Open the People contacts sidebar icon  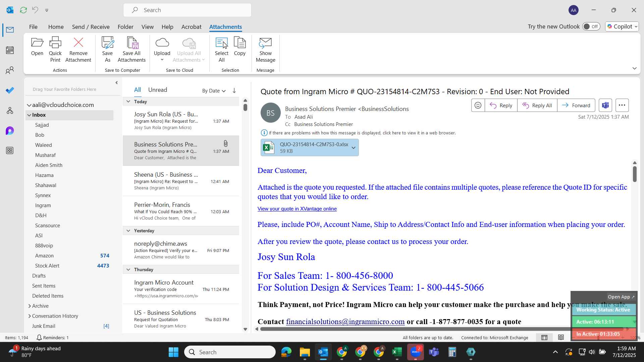coord(10,70)
